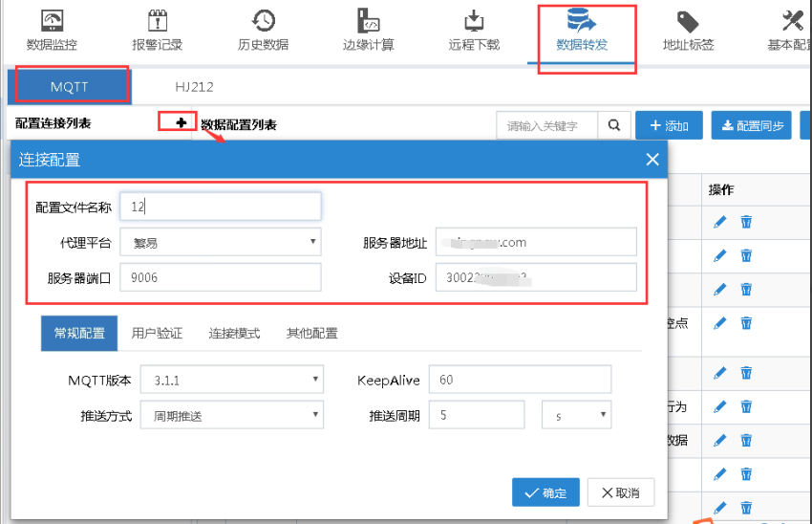This screenshot has height=524, width=812.
Task: Click the magnifier search icon
Action: coord(613,125)
